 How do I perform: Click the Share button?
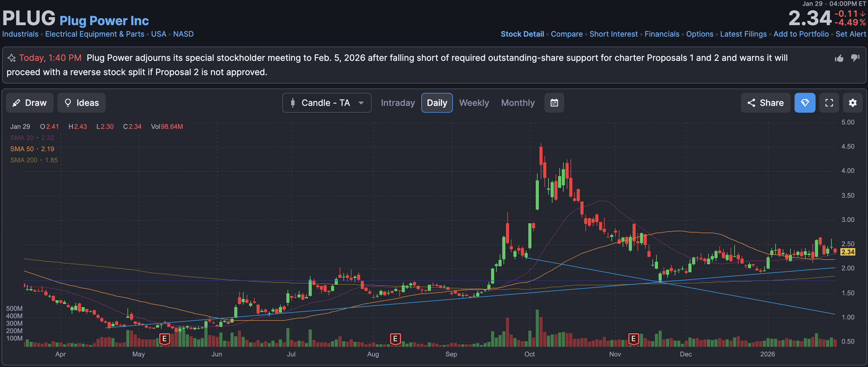(x=765, y=103)
